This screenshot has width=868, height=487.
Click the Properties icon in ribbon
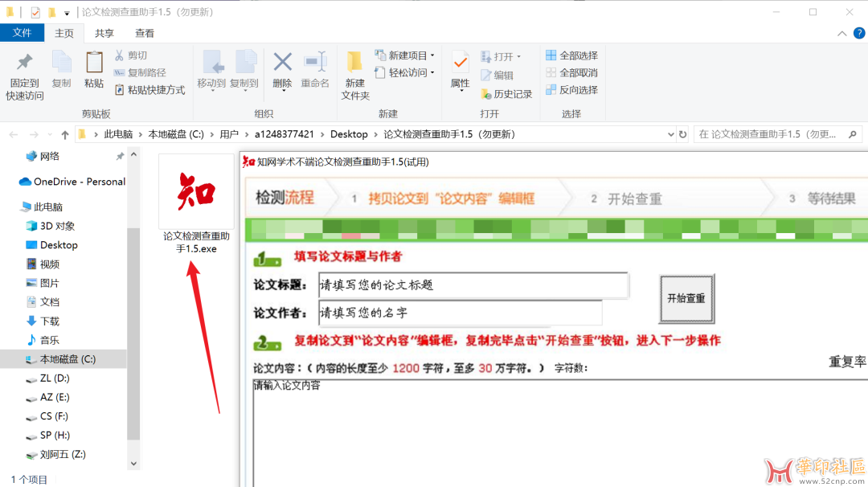(x=460, y=64)
